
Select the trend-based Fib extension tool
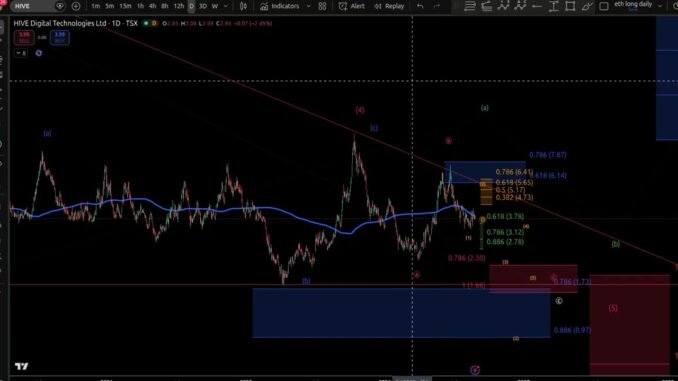point(486,6)
